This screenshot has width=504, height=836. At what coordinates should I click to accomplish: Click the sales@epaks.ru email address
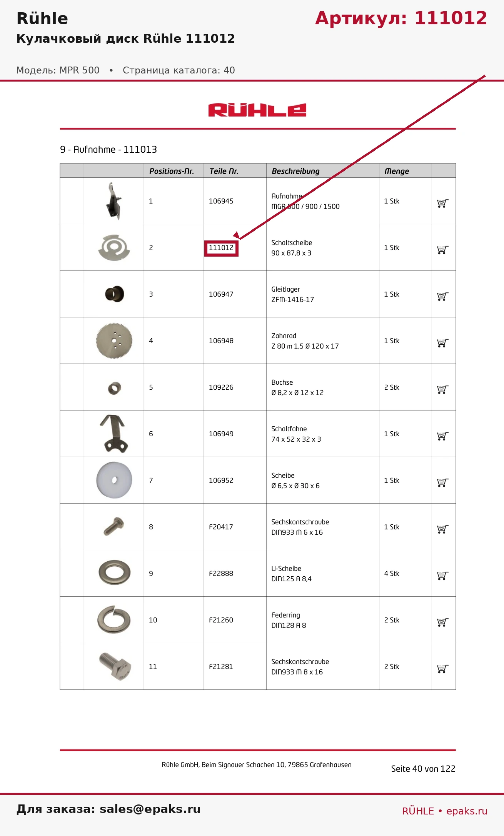pos(150,809)
